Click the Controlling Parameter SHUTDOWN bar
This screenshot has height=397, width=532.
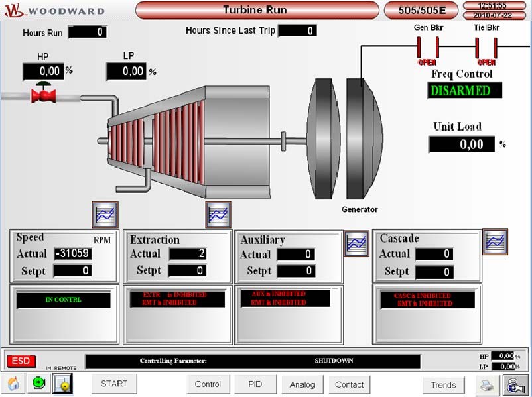tap(253, 361)
